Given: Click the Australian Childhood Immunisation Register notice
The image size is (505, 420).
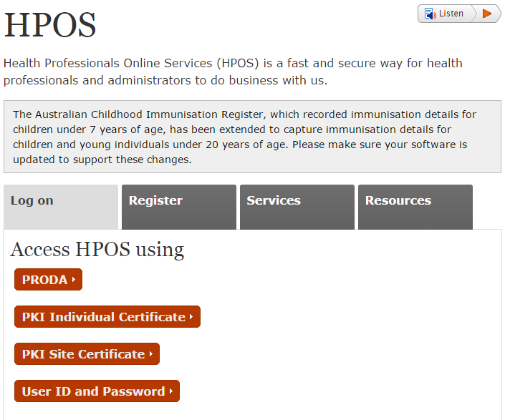Looking at the screenshot, I should (252, 137).
